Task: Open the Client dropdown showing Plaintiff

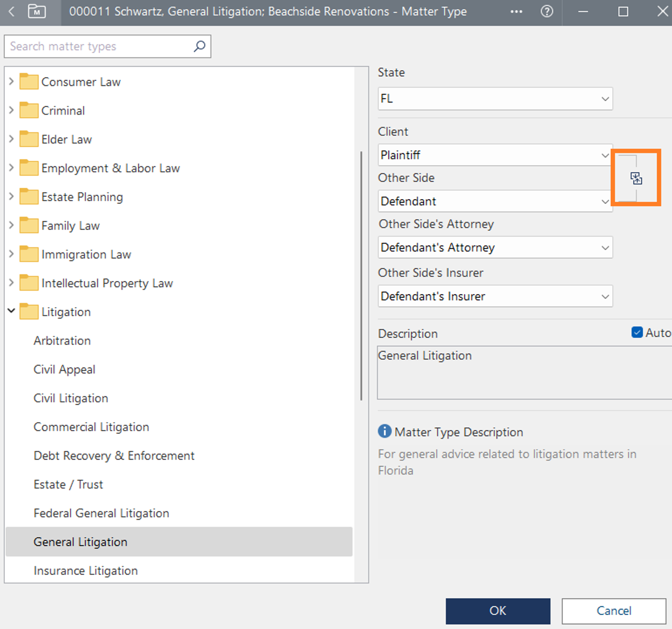Action: (495, 155)
